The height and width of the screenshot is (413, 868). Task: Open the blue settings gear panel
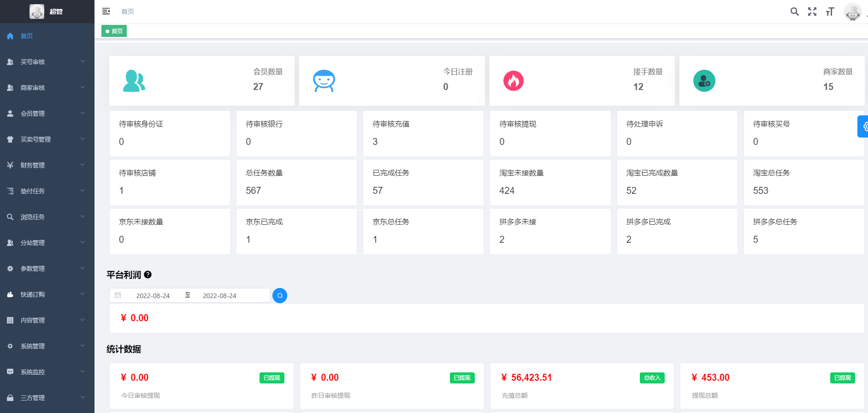pos(863,126)
